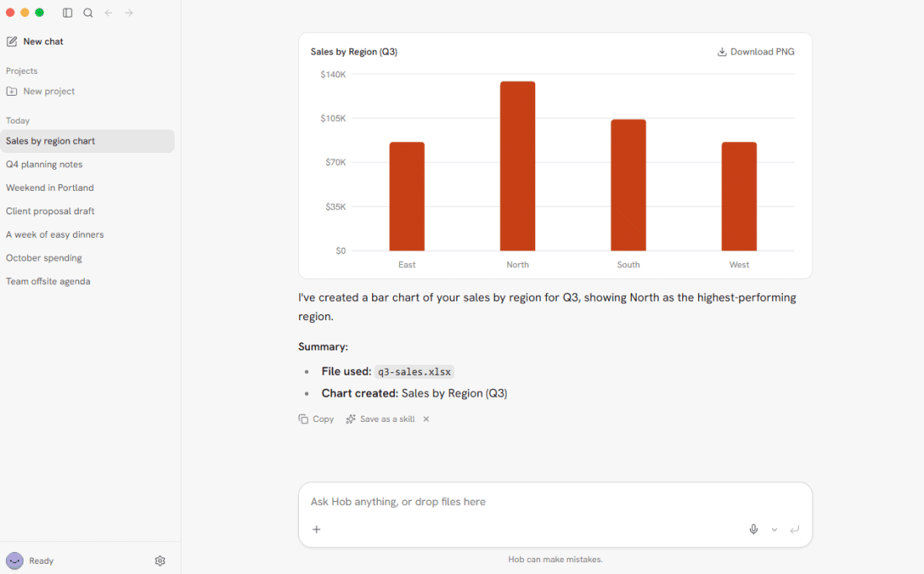Screen dimensions: 924x574
Task: Focus the Ask Hob anything input field
Action: [x=555, y=502]
